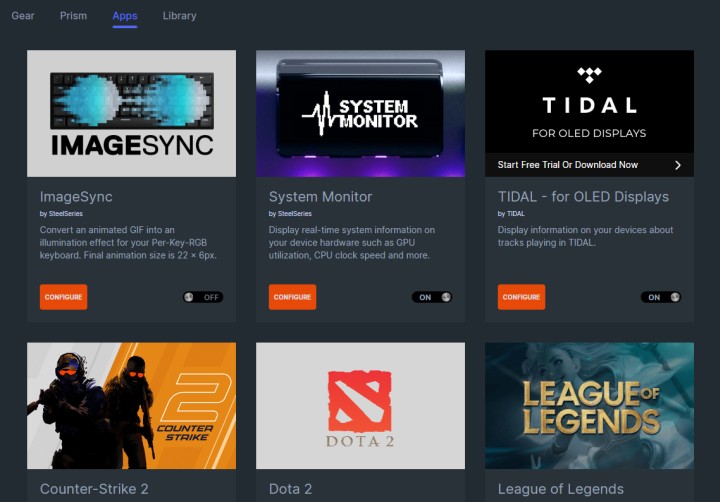
Task: Click the League of Legends logo
Action: (x=589, y=405)
